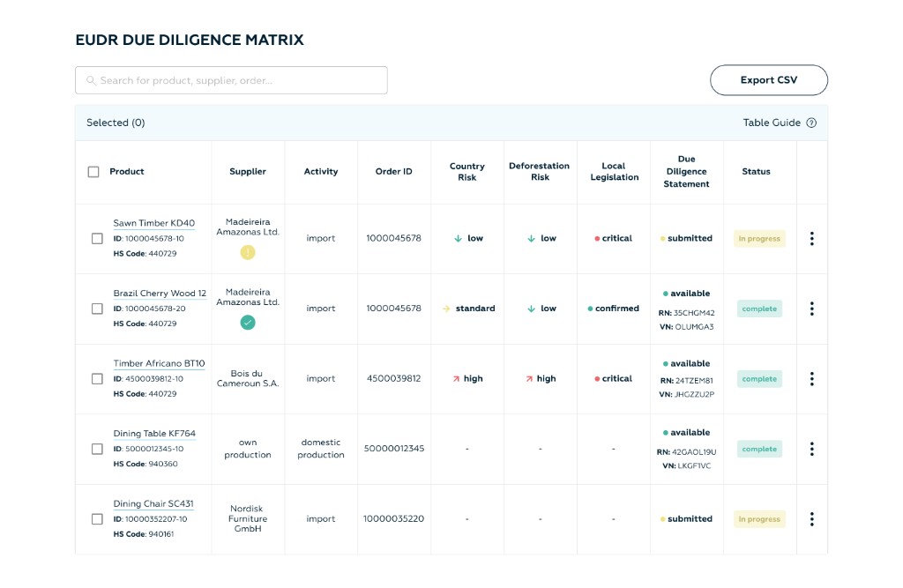The height and width of the screenshot is (588, 903).
Task: Select the Dining Chair SC431 checkbox
Action: coord(97,519)
